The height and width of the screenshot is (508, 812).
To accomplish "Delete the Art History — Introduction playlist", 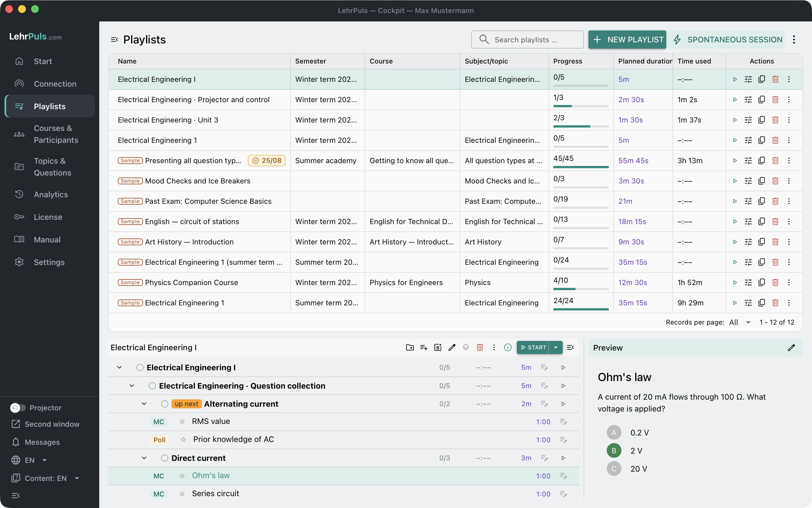I will [x=775, y=242].
